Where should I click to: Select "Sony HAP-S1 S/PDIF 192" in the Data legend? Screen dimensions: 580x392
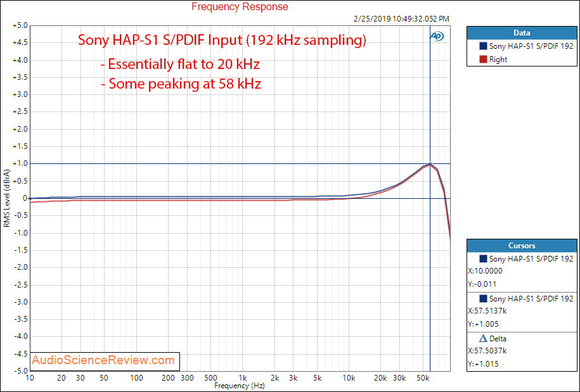pyautogui.click(x=531, y=46)
